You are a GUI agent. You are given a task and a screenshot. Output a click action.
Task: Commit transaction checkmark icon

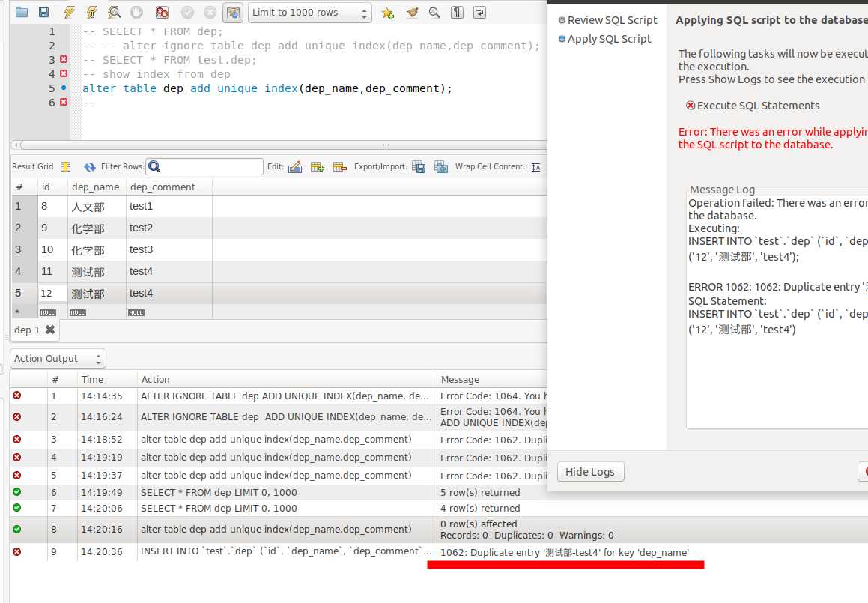[188, 12]
